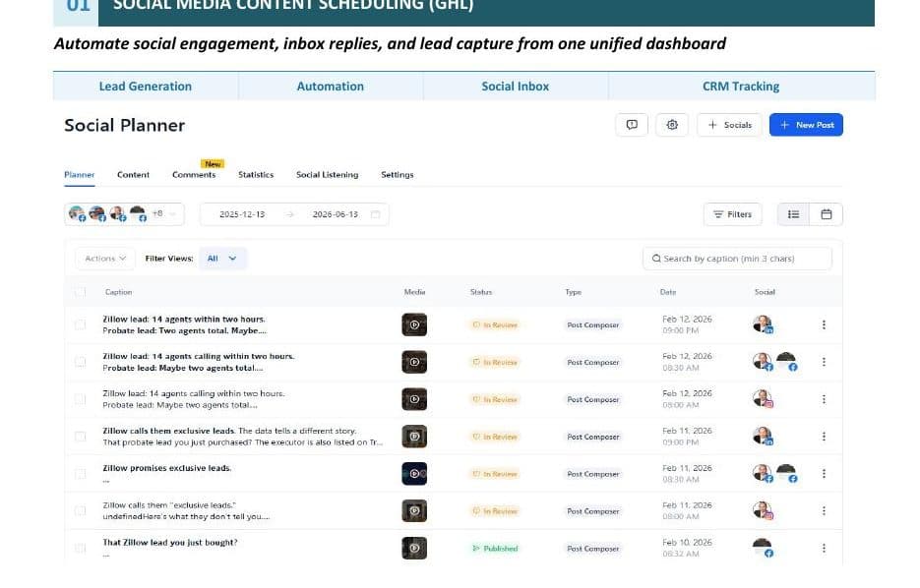Click the New Post button

coord(806,125)
